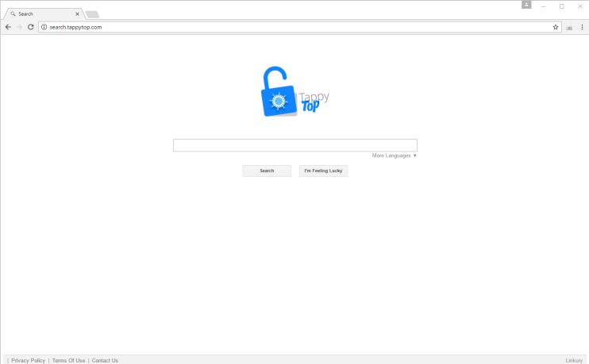
Task: Open a new tab
Action: (x=92, y=14)
